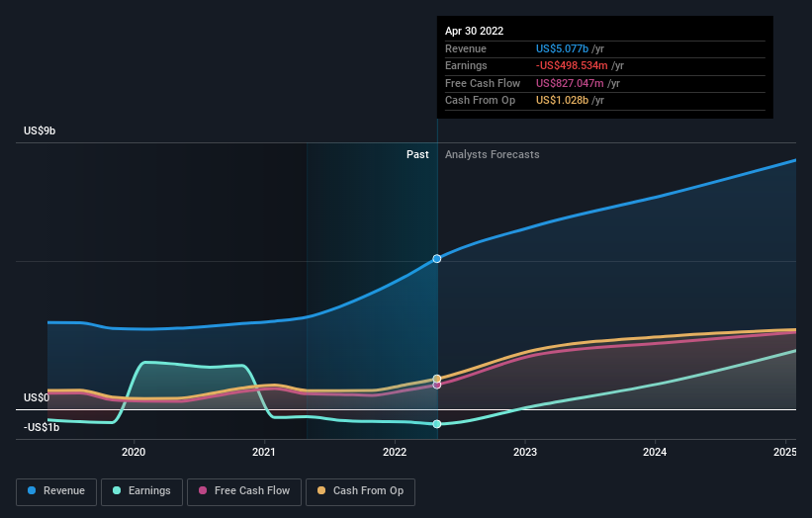Click the -US$498.534m earnings value
Screen dimensions: 812x518
pos(572,65)
